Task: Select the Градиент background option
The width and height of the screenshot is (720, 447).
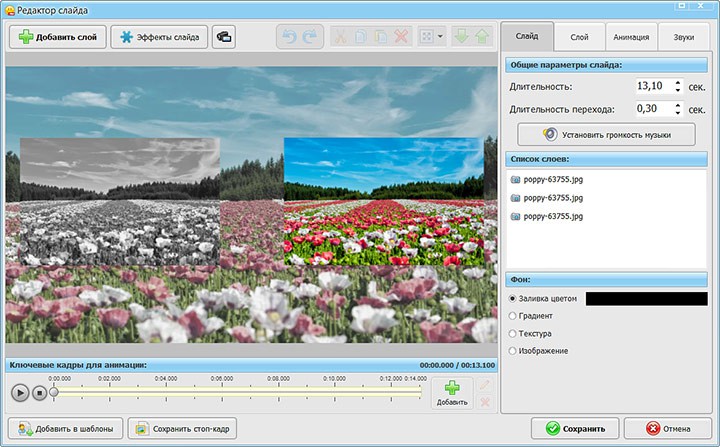Action: [514, 316]
